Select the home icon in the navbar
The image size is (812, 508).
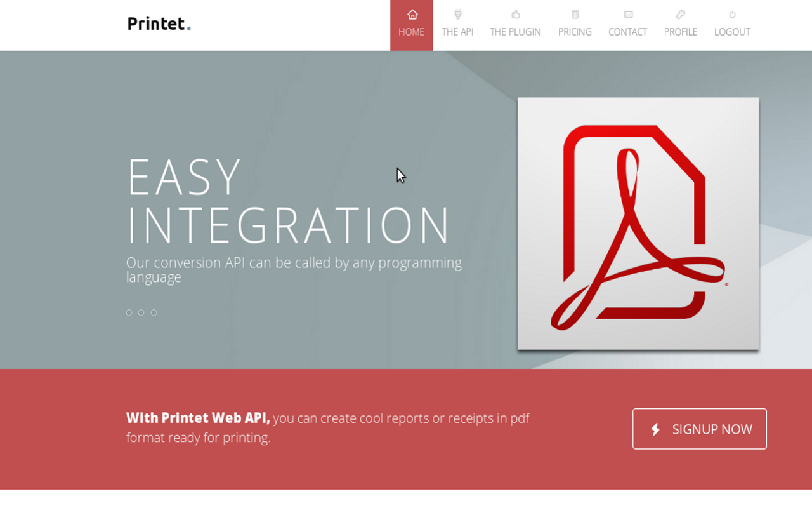point(411,14)
